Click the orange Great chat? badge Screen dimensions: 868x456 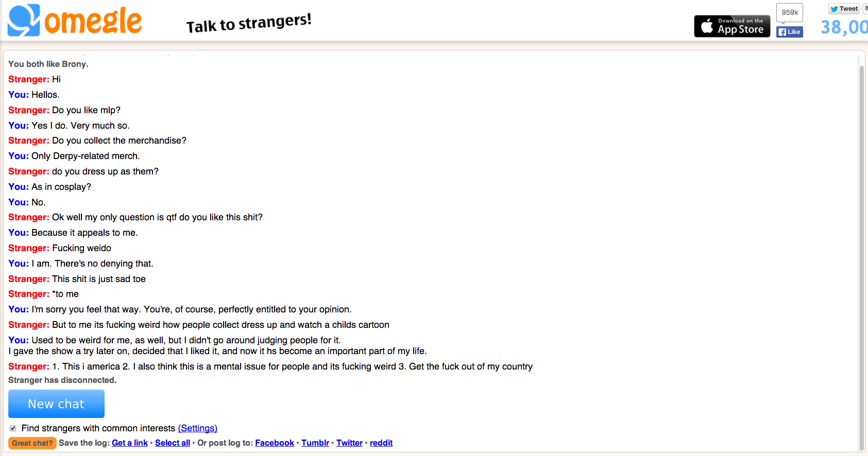[32, 443]
